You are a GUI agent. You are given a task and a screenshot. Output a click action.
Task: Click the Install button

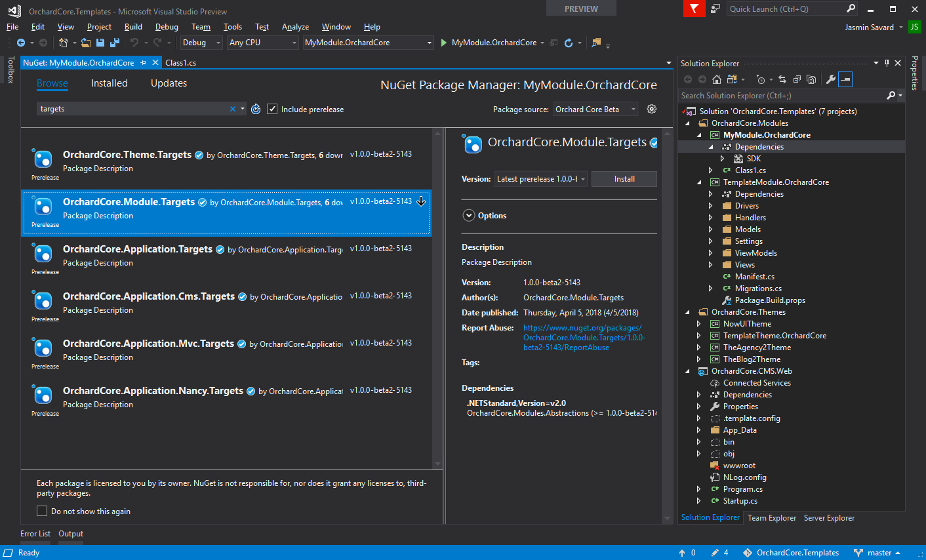(624, 179)
